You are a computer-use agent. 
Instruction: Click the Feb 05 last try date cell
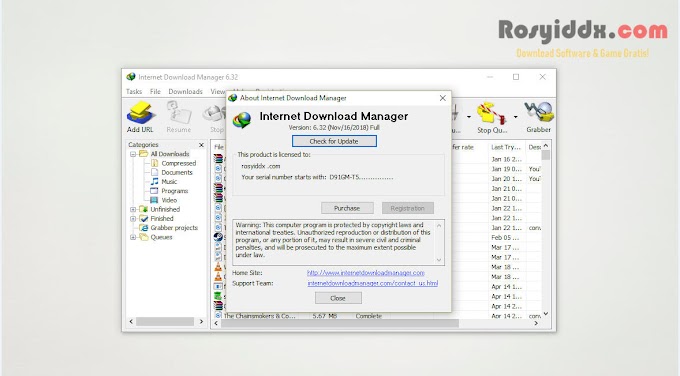505,238
